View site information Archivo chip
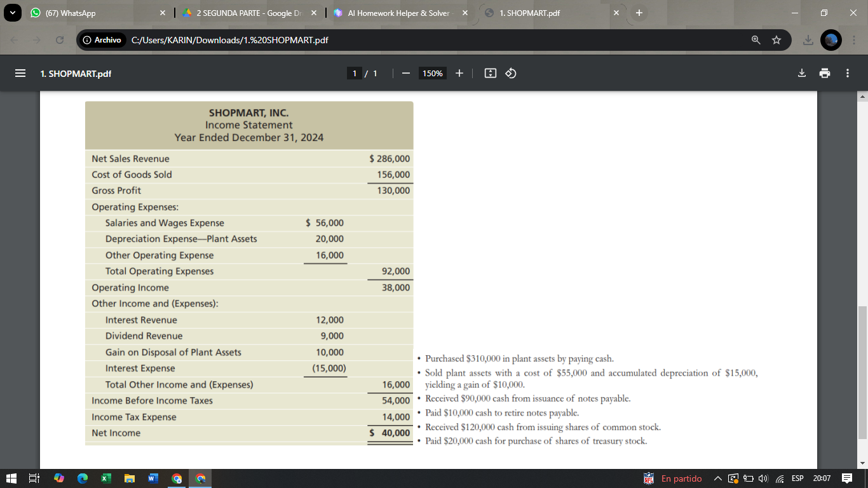The width and height of the screenshot is (868, 488). tap(102, 40)
